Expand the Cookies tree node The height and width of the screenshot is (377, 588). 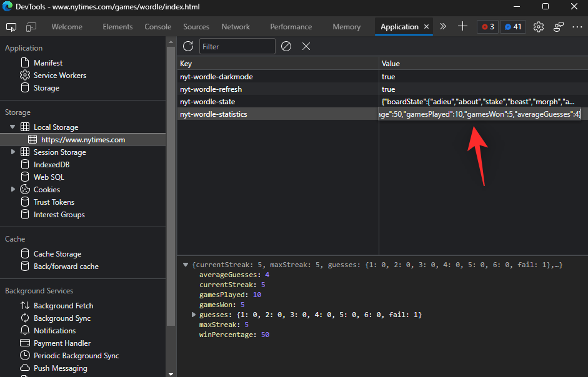point(13,190)
